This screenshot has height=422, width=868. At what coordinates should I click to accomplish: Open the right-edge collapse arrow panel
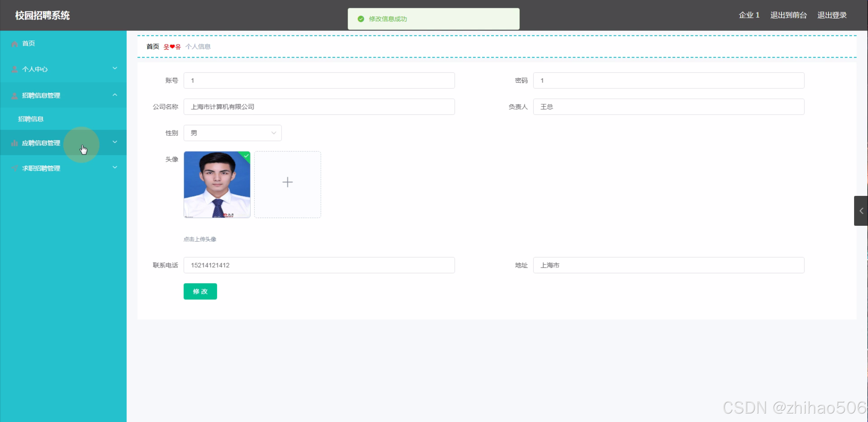point(861,211)
